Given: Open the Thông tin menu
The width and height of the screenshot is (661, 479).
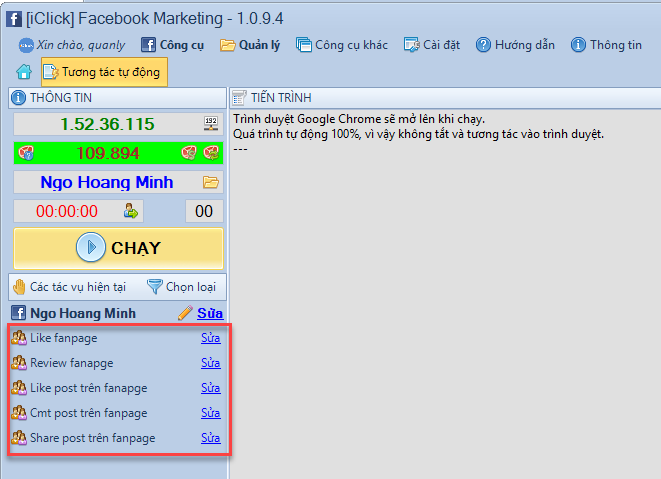Looking at the screenshot, I should coord(606,45).
